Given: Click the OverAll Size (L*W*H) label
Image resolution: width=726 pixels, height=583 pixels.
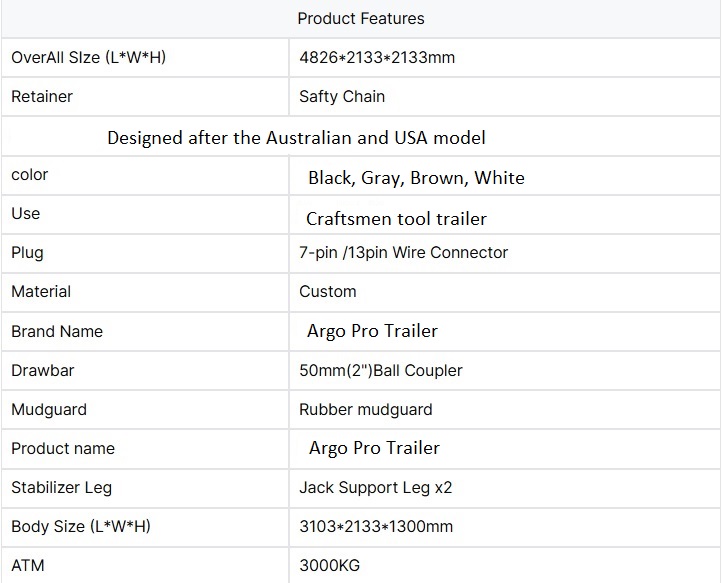Looking at the screenshot, I should tap(88, 57).
